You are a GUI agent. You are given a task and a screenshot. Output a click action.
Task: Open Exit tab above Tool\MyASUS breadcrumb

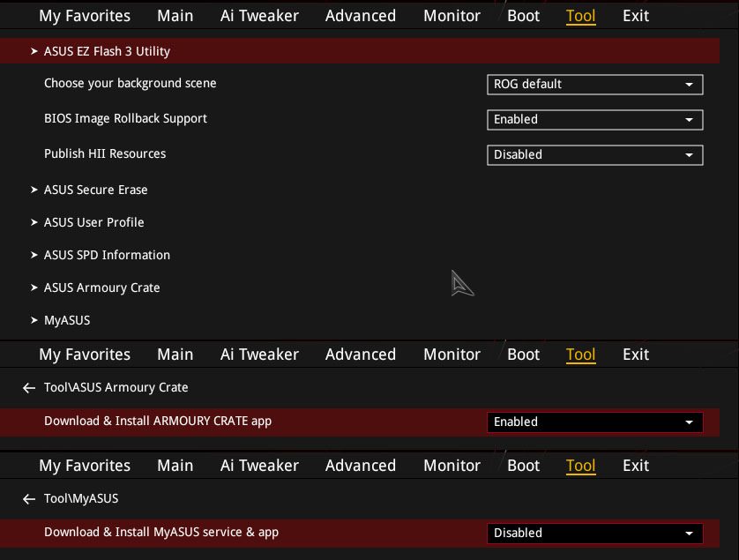click(636, 466)
